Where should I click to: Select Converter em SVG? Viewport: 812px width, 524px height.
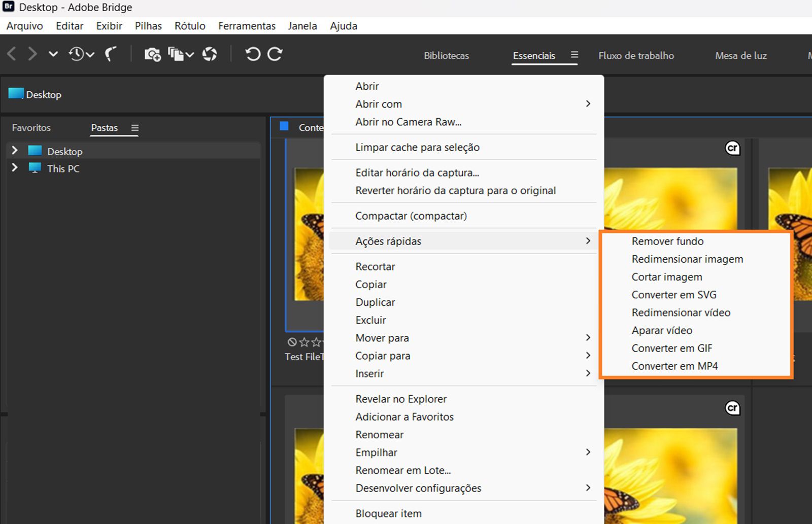tap(696, 295)
